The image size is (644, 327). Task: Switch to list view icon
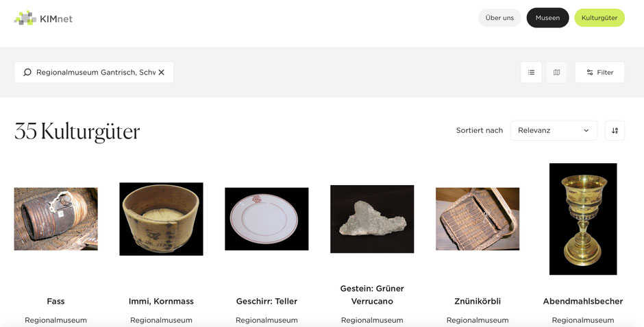point(531,72)
